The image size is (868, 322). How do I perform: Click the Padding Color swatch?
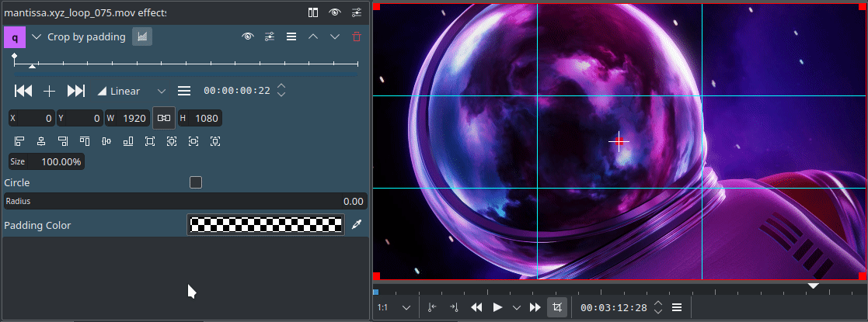(x=266, y=225)
